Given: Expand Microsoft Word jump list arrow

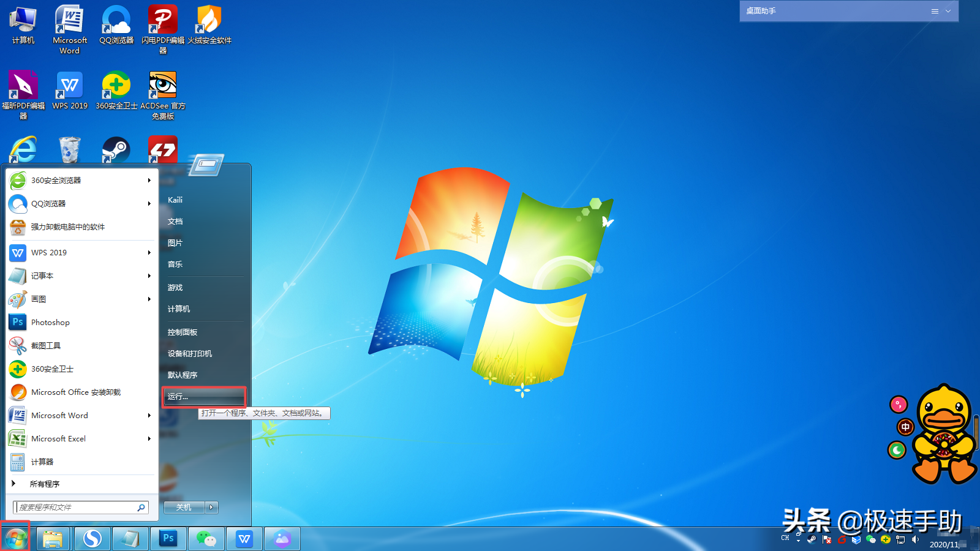Looking at the screenshot, I should 149,415.
